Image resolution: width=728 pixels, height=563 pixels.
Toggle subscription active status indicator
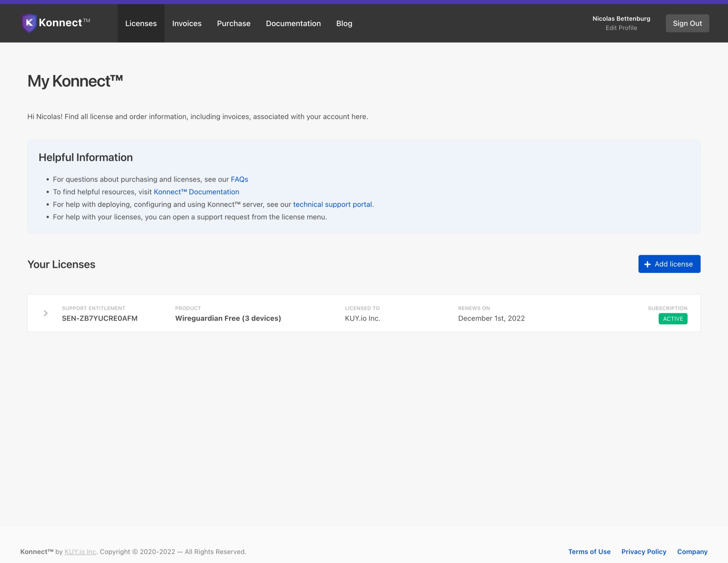coord(673,318)
